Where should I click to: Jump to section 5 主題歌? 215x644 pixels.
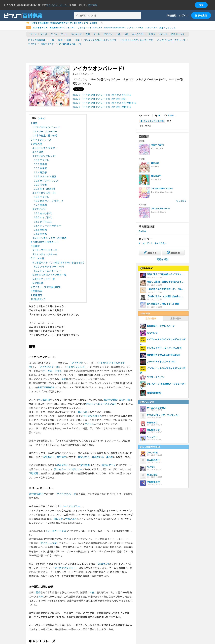[x=35, y=246]
